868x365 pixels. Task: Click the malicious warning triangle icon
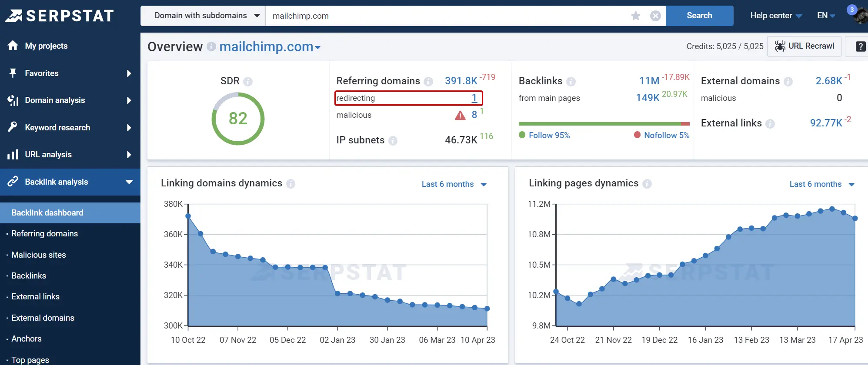coord(460,115)
